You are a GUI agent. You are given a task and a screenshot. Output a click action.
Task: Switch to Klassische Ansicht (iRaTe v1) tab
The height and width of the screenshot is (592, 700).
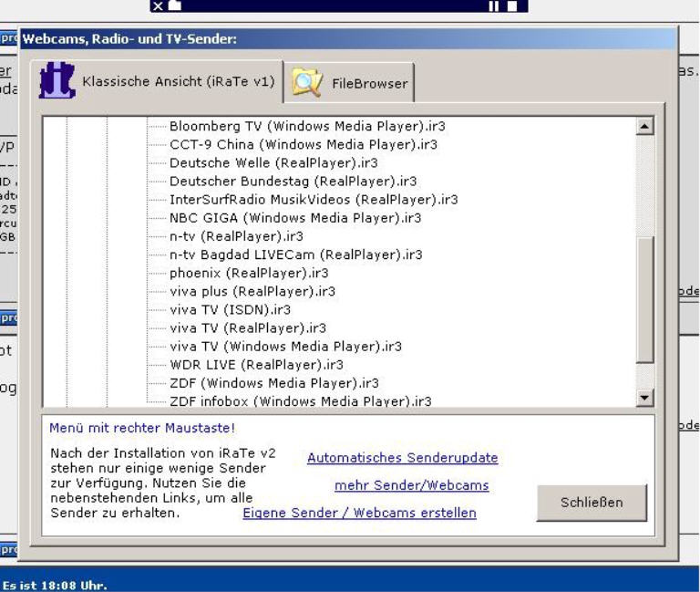157,81
